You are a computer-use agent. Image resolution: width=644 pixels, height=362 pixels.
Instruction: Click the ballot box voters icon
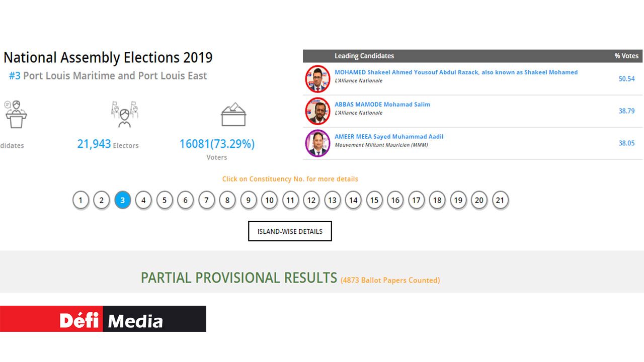233,115
